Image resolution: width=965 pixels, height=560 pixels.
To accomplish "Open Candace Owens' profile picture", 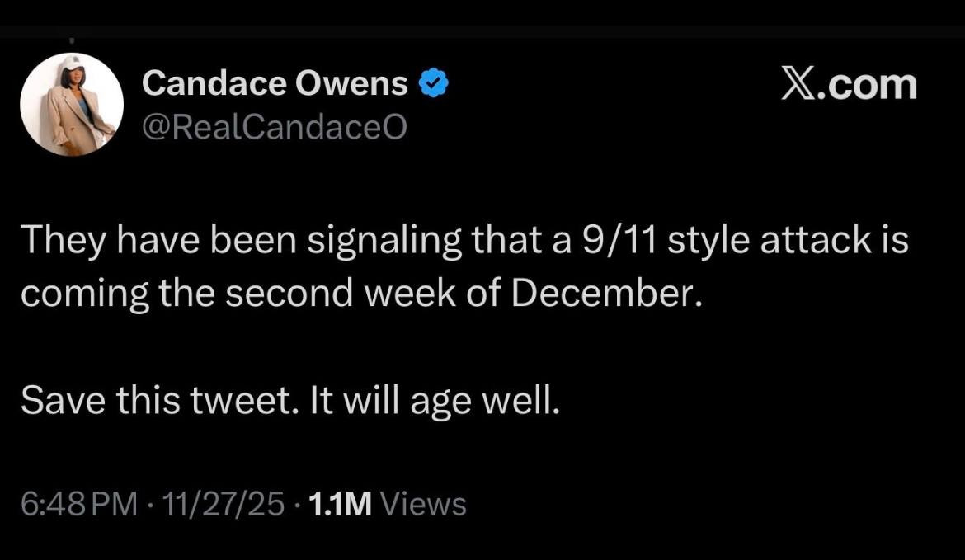I will tap(72, 105).
